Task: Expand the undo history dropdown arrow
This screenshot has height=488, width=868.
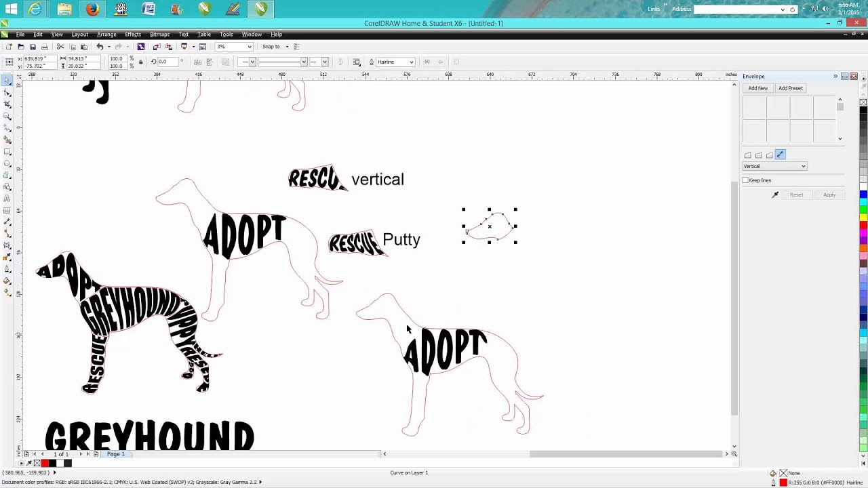Action: coord(108,47)
